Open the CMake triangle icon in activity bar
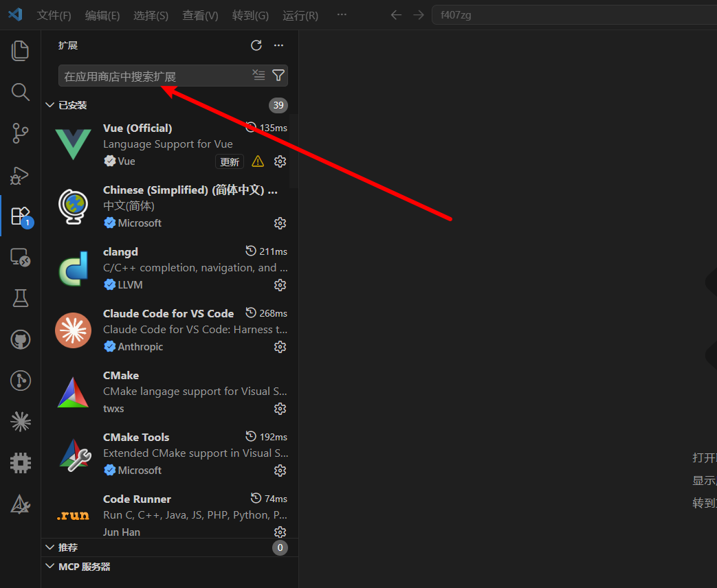 (20, 504)
